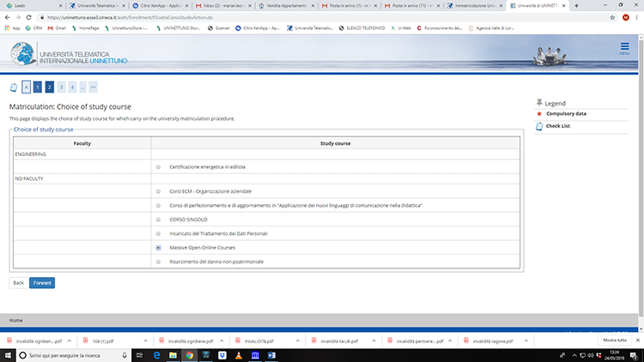Choose Certificazione energetica in edilizia option
The height and width of the screenshot is (362, 644).
(x=159, y=166)
